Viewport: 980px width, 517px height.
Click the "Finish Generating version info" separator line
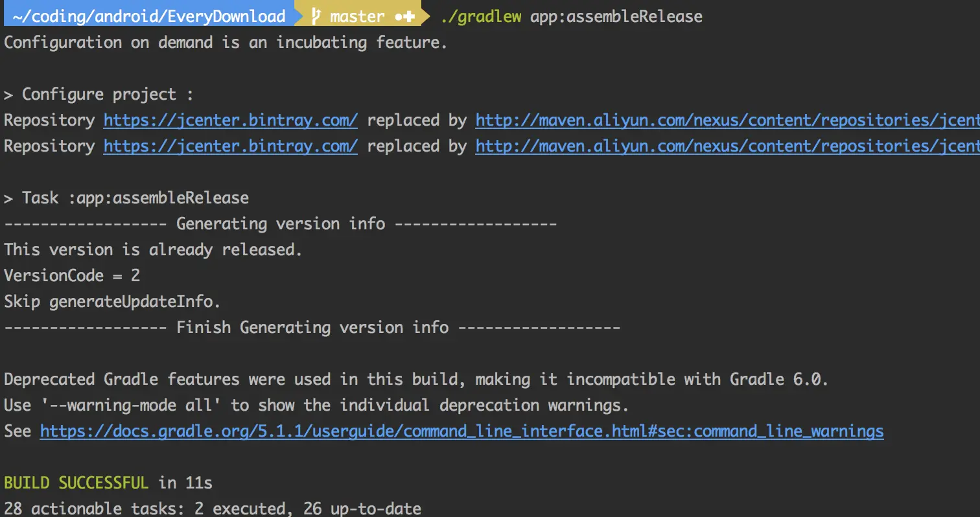click(x=312, y=327)
